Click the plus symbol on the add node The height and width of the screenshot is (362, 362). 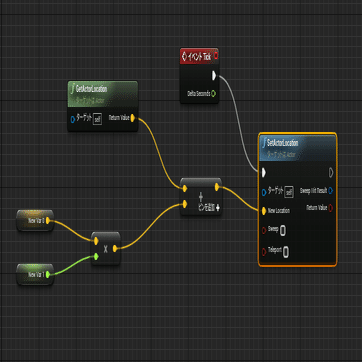click(x=201, y=197)
